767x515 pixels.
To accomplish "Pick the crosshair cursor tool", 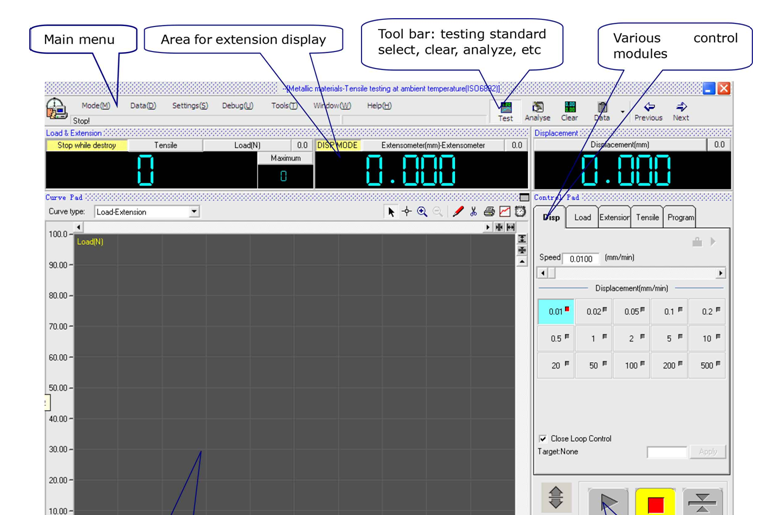I will 406,212.
